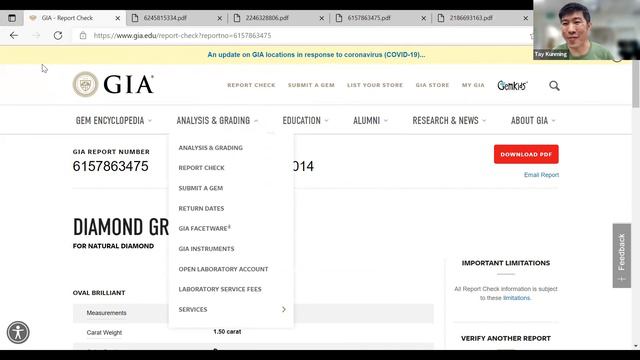Open the COVID-19 locations update banner link
The width and height of the screenshot is (640, 360).
click(x=316, y=55)
